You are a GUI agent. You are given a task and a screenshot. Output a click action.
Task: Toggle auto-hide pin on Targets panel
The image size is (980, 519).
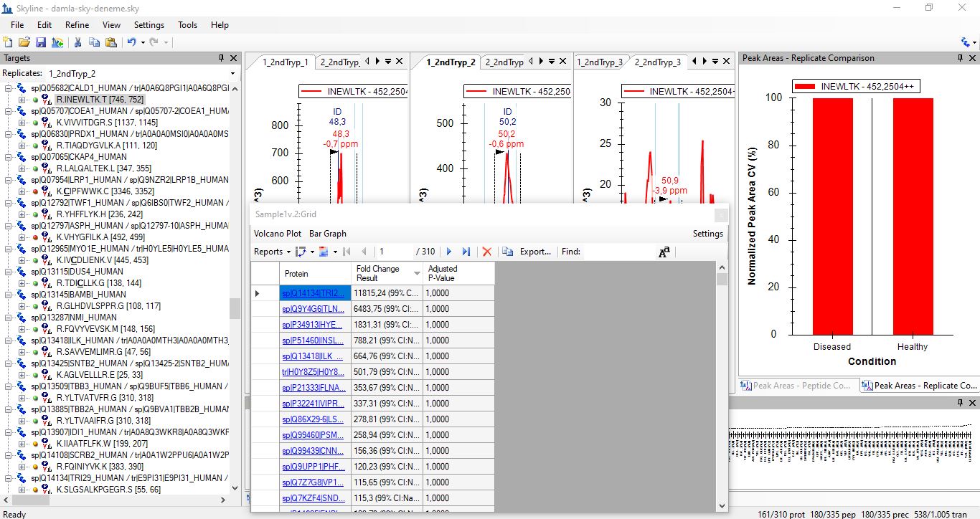point(222,58)
